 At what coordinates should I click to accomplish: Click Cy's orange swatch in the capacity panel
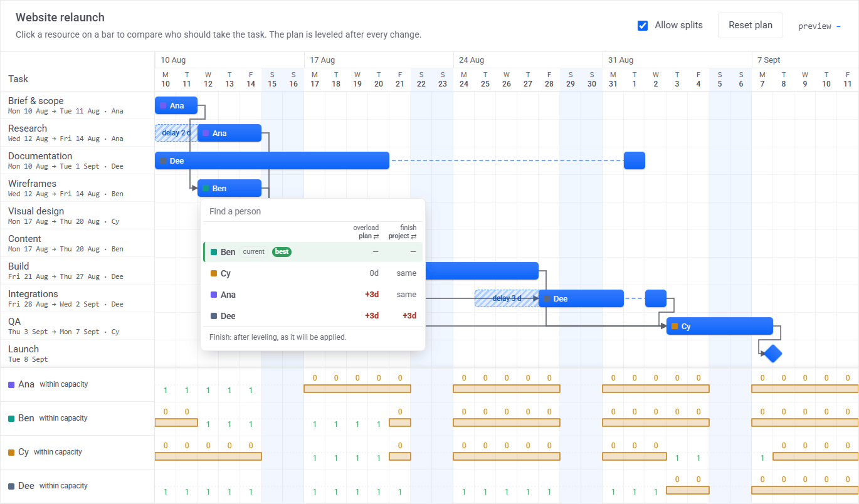[11, 452]
